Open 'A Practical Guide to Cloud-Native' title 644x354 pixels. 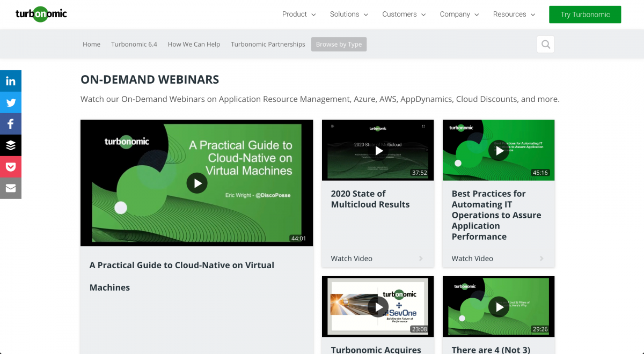(x=182, y=276)
